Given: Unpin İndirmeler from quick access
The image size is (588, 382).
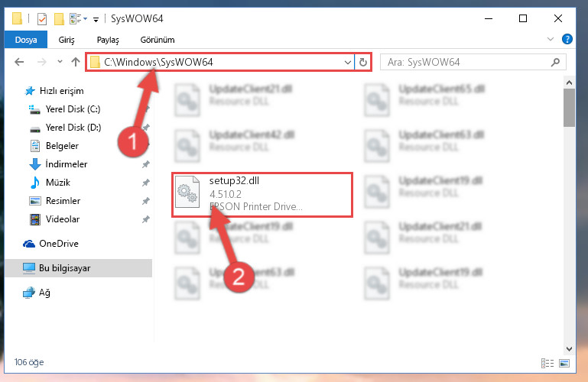Looking at the screenshot, I should tap(145, 164).
